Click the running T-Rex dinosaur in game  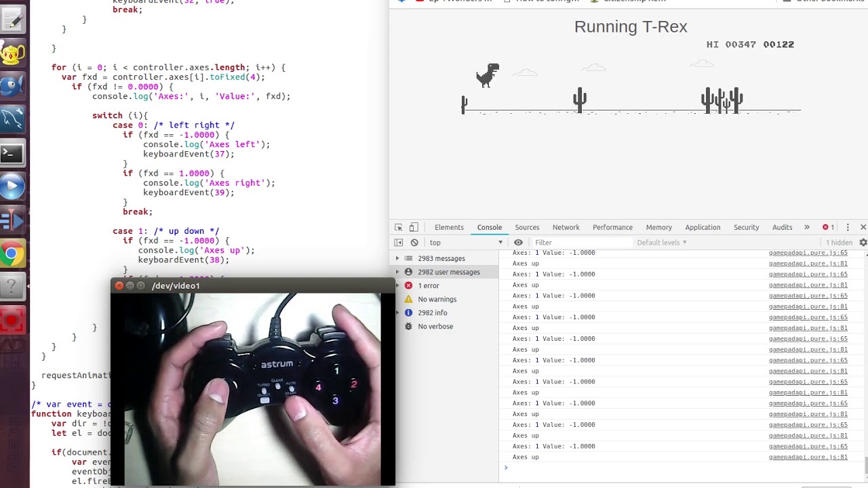point(487,75)
